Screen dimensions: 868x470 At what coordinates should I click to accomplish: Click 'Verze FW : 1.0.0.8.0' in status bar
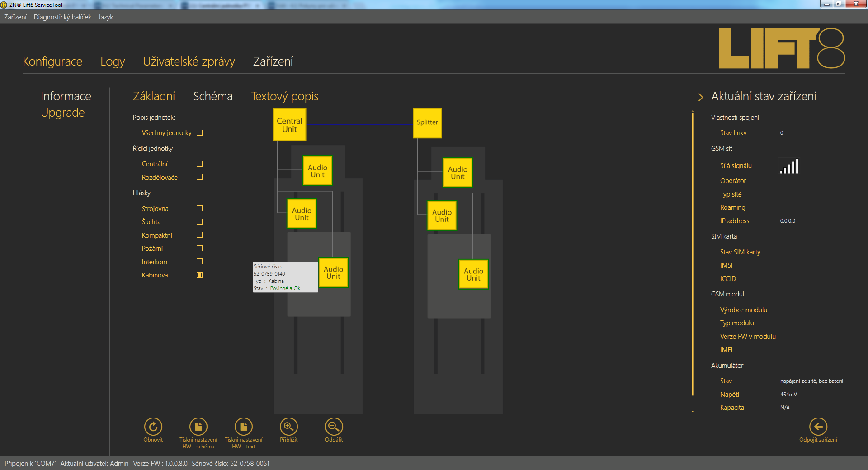160,464
